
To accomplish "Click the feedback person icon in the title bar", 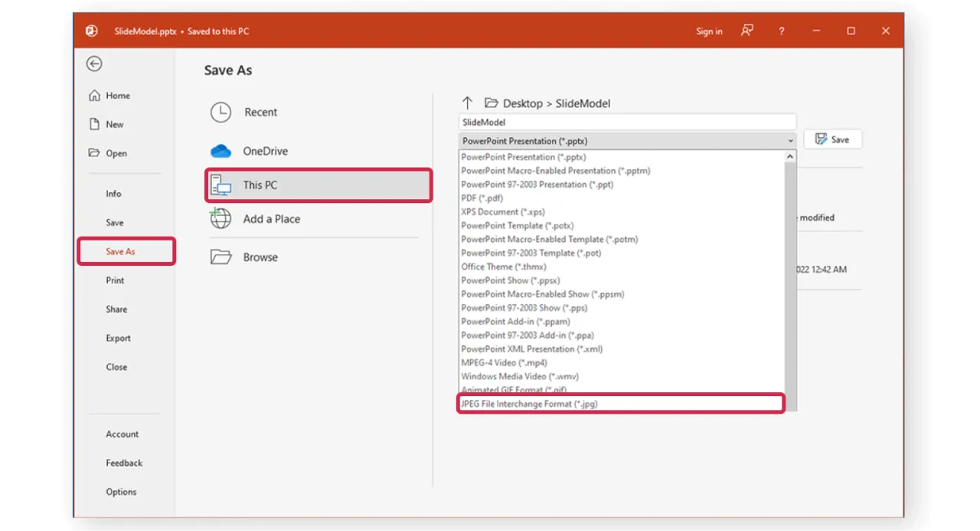I will point(747,31).
